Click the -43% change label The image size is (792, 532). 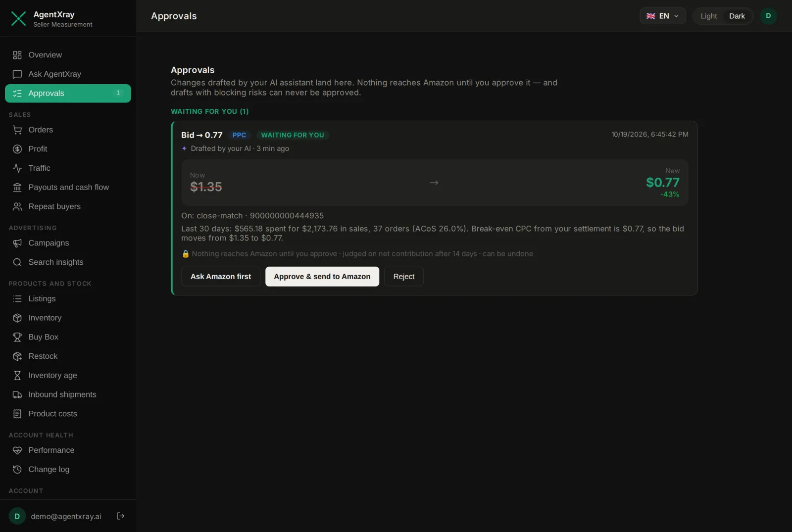pos(670,194)
